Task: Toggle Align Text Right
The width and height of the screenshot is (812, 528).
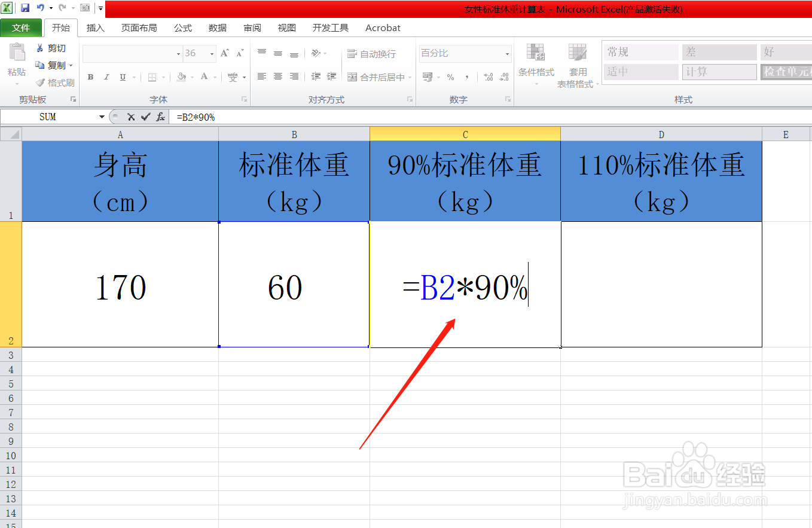Action: [x=294, y=77]
